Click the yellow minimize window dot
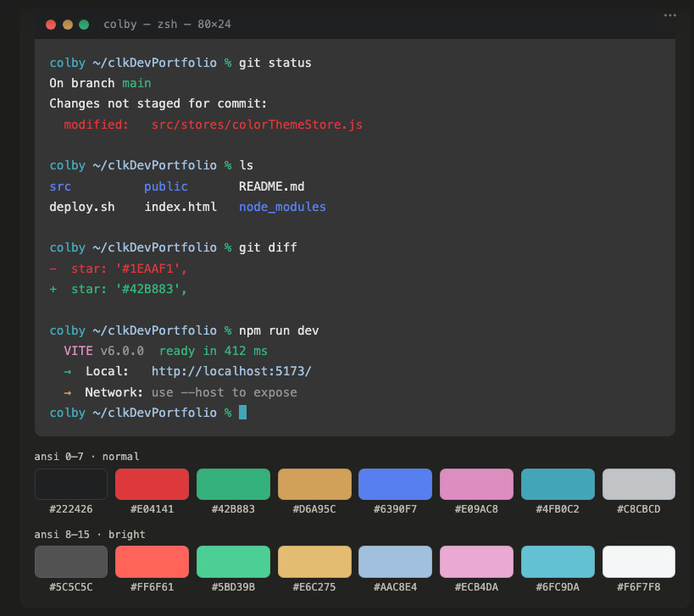Viewport: 694px width, 616px height. (x=67, y=25)
